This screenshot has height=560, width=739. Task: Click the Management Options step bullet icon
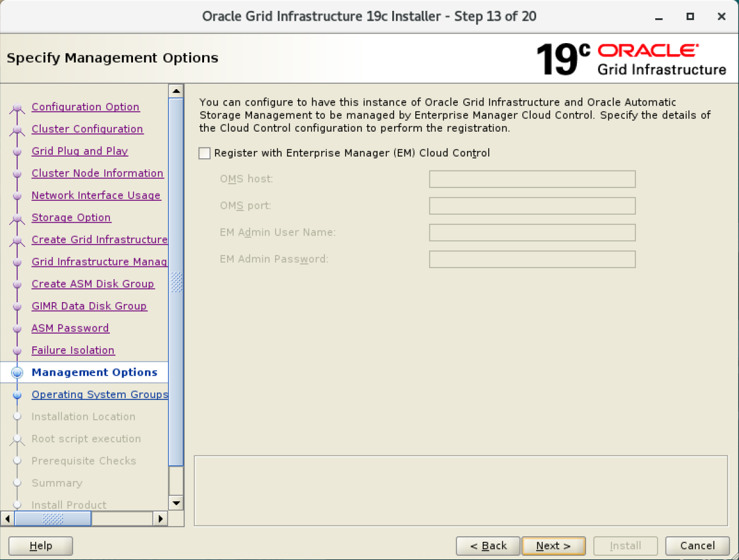tap(17, 373)
